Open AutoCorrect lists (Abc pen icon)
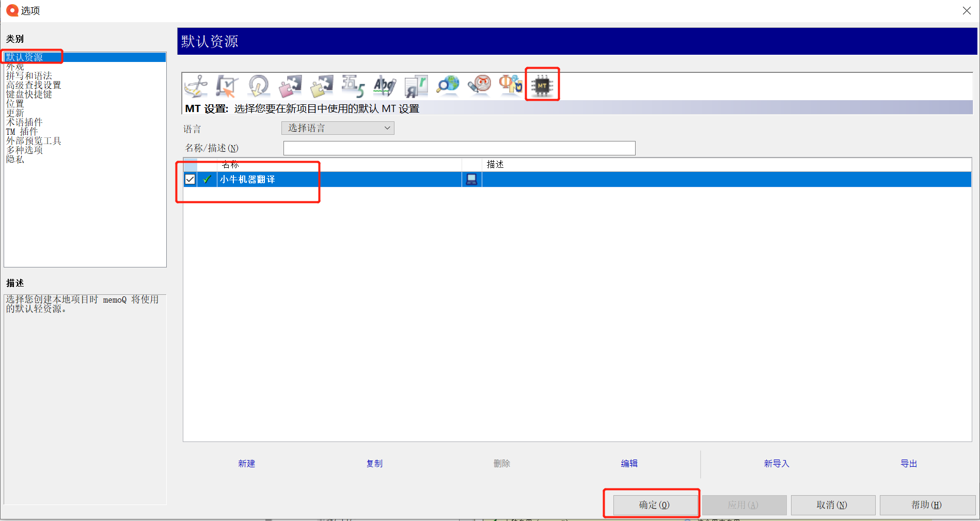This screenshot has height=521, width=980. tap(385, 86)
